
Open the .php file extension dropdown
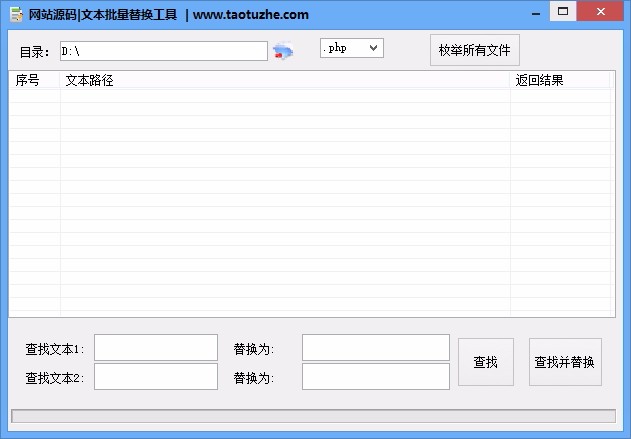(x=352, y=48)
